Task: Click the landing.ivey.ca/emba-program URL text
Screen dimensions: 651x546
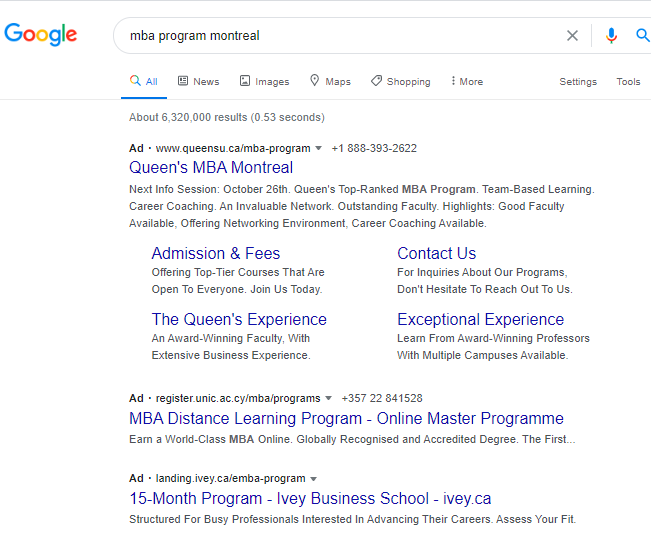Action: 230,478
